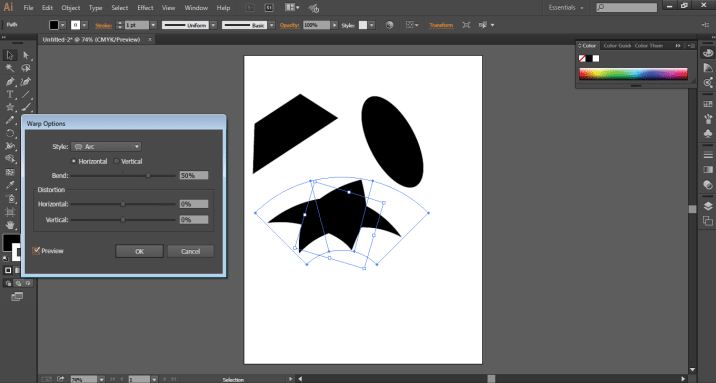Select the Type tool
716x383 pixels.
point(10,94)
